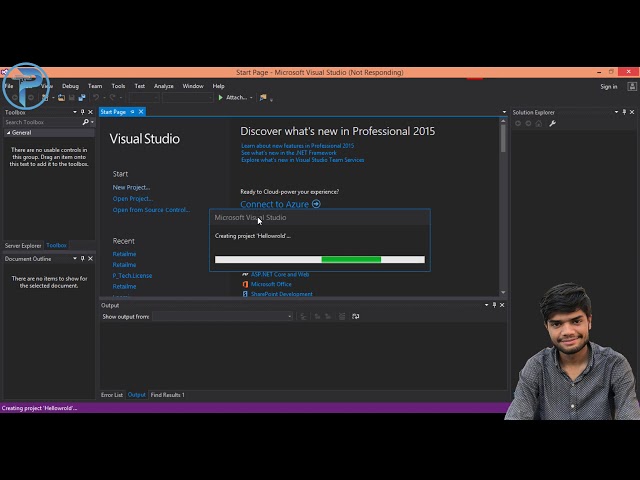This screenshot has width=640, height=480.
Task: Click the account settings icon beside Sign in
Action: click(632, 86)
